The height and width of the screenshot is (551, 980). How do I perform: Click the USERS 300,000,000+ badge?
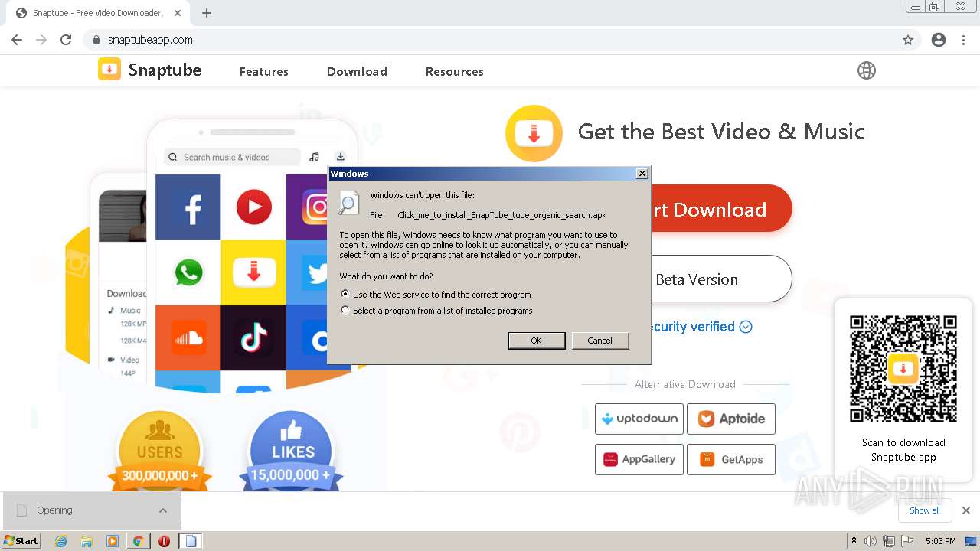(x=159, y=452)
